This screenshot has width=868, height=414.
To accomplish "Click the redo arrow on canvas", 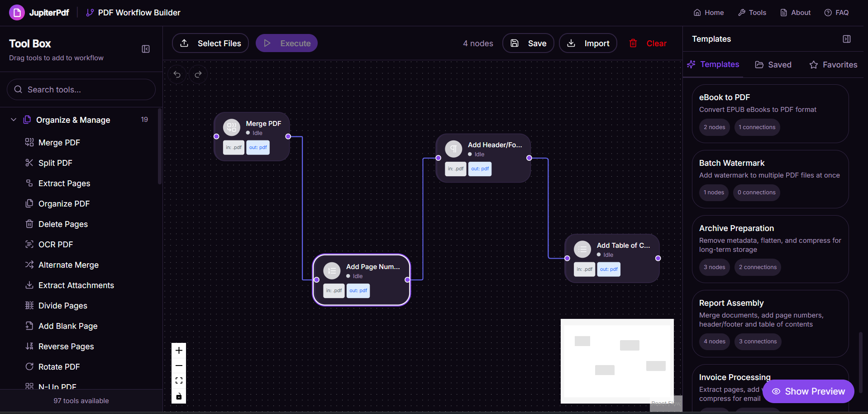I will 198,74.
